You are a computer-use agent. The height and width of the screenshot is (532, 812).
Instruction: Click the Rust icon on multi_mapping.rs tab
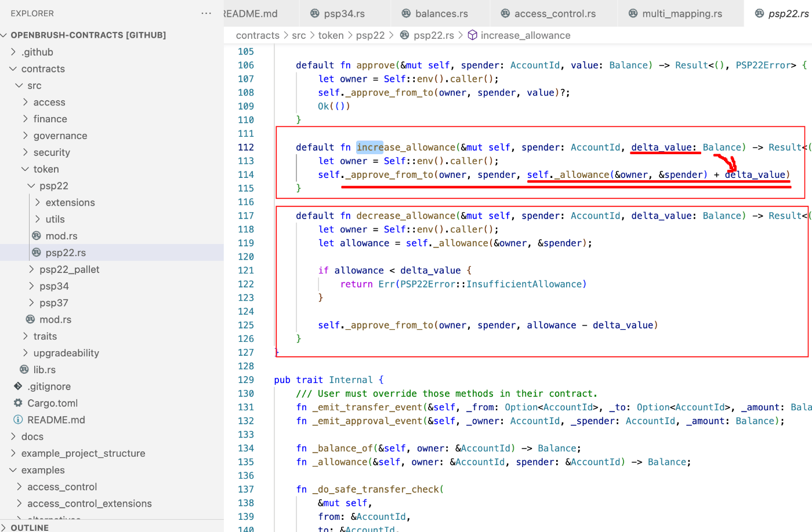633,13
